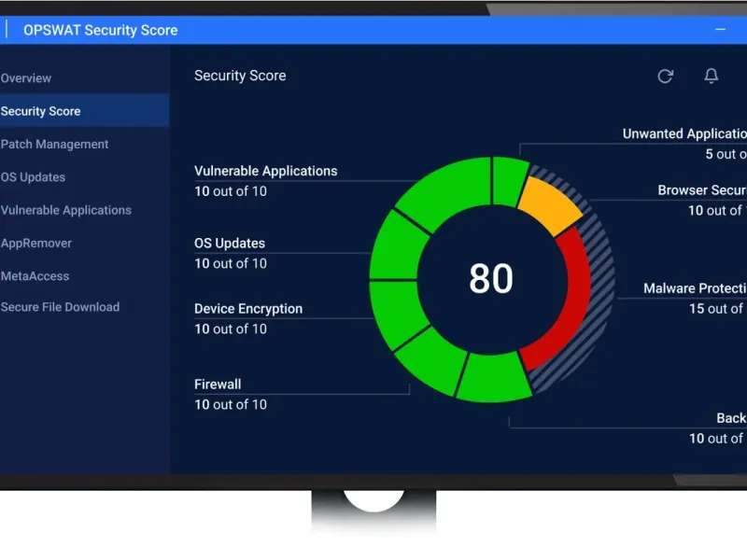The height and width of the screenshot is (560, 747).
Task: Click the OPSWAT Security Score title text
Action: (101, 30)
